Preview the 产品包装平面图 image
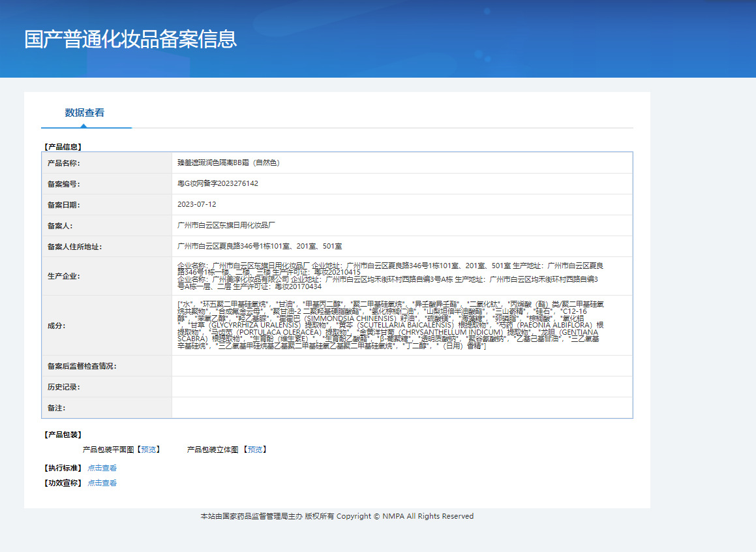This screenshot has width=756, height=552. tap(149, 450)
